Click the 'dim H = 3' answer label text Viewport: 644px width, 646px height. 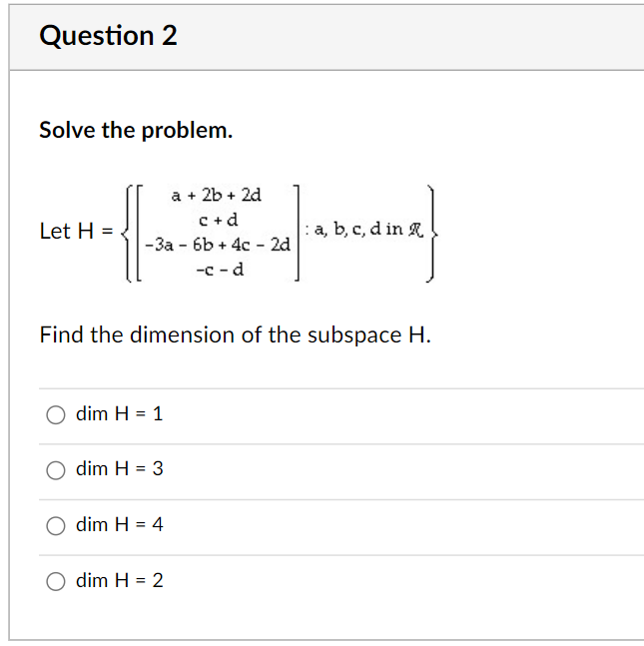(119, 469)
